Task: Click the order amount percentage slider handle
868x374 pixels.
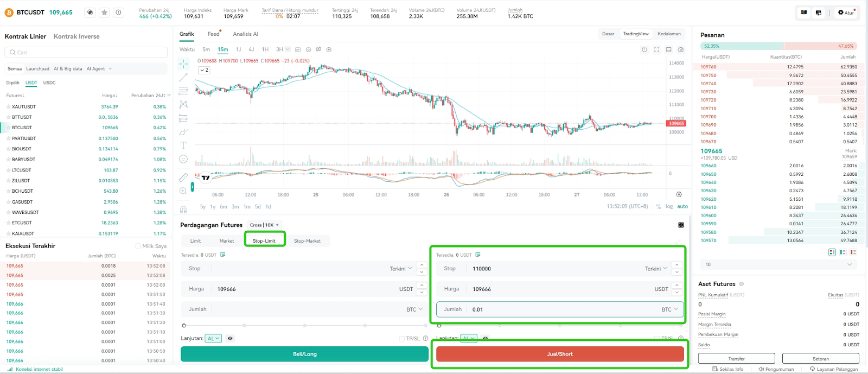Action: (x=184, y=326)
